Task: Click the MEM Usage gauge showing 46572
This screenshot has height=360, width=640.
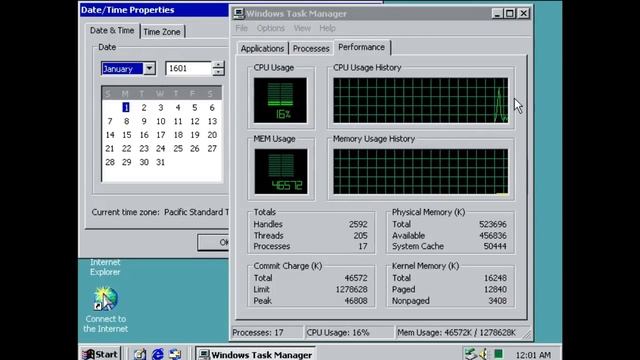Action: pyautogui.click(x=281, y=171)
